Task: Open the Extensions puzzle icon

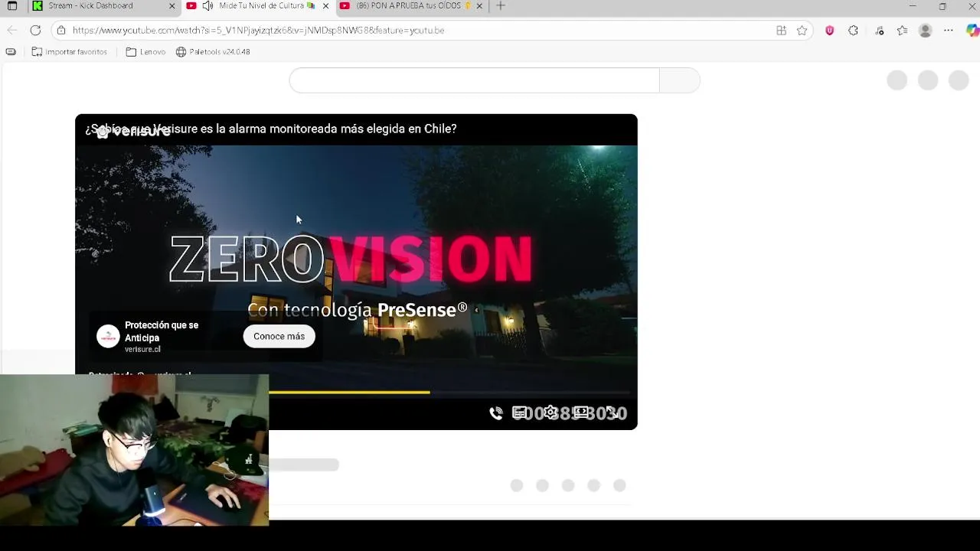Action: 853,31
